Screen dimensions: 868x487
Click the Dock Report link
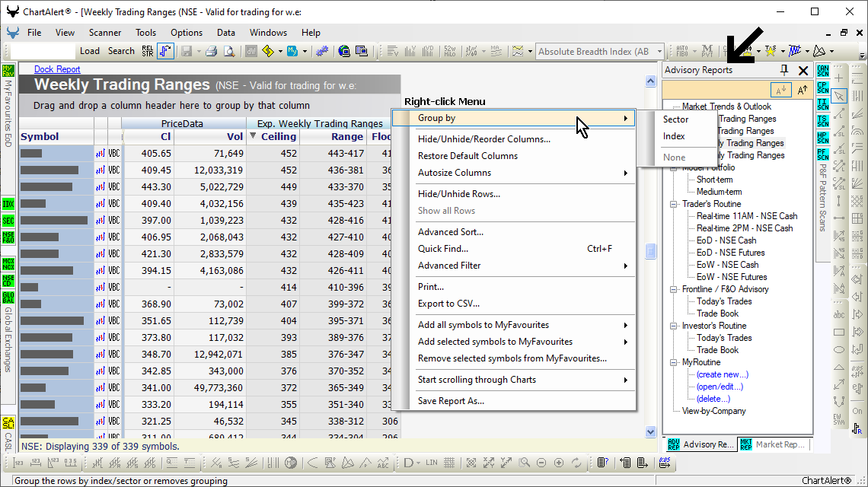pyautogui.click(x=57, y=69)
